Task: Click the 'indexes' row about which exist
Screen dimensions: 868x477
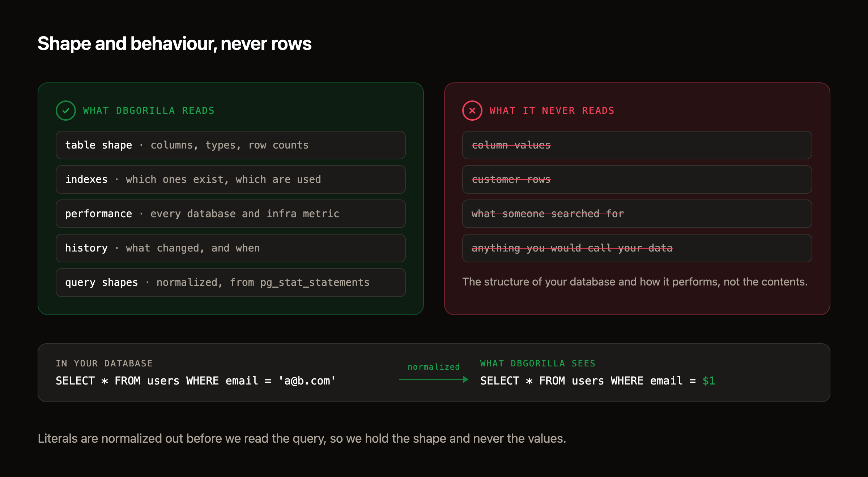Action: [231, 180]
